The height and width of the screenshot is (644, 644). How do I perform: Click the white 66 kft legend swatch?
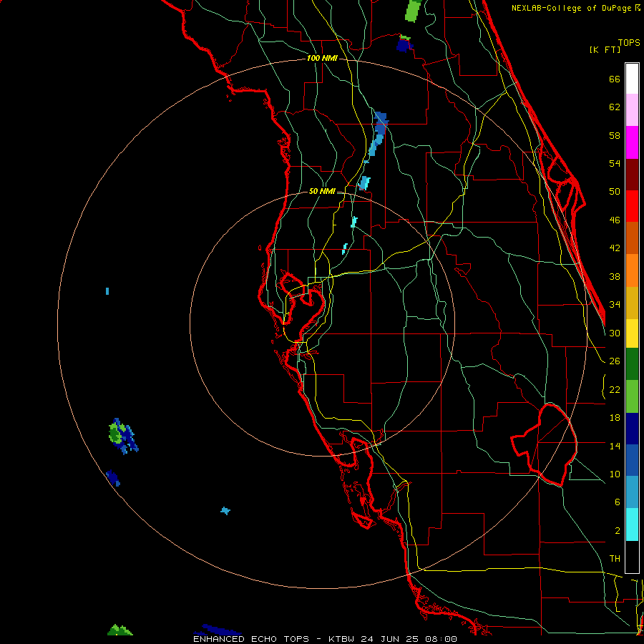point(632,79)
